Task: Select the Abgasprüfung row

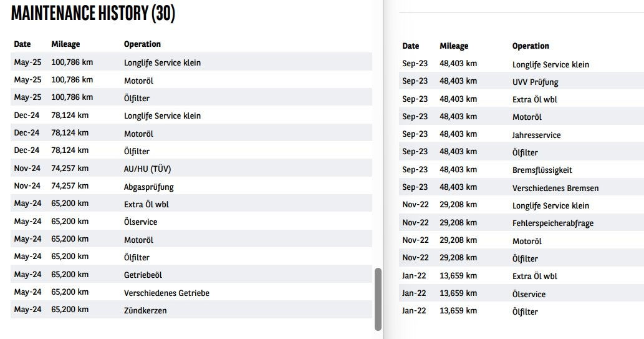Action: (191, 186)
